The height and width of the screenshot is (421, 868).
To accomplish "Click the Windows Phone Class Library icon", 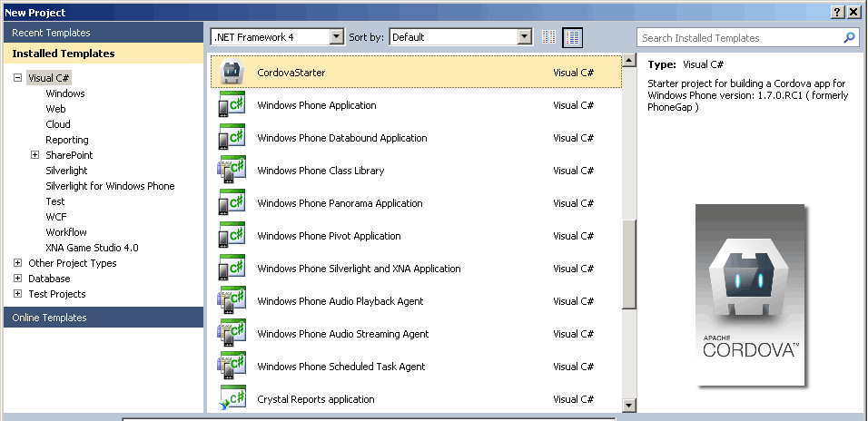I will [x=232, y=171].
